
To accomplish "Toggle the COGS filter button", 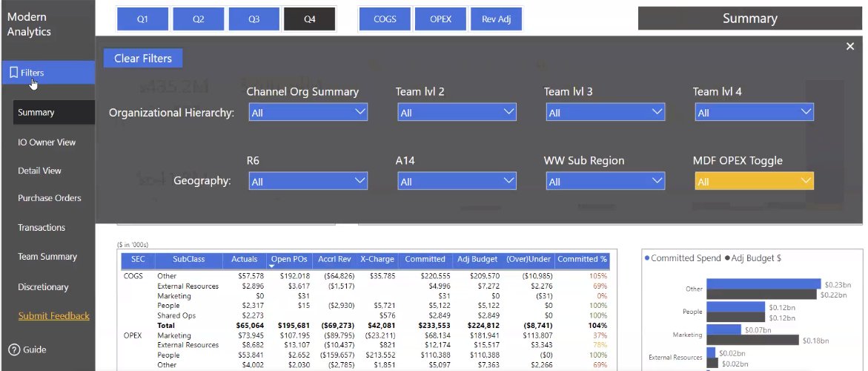I will click(385, 19).
